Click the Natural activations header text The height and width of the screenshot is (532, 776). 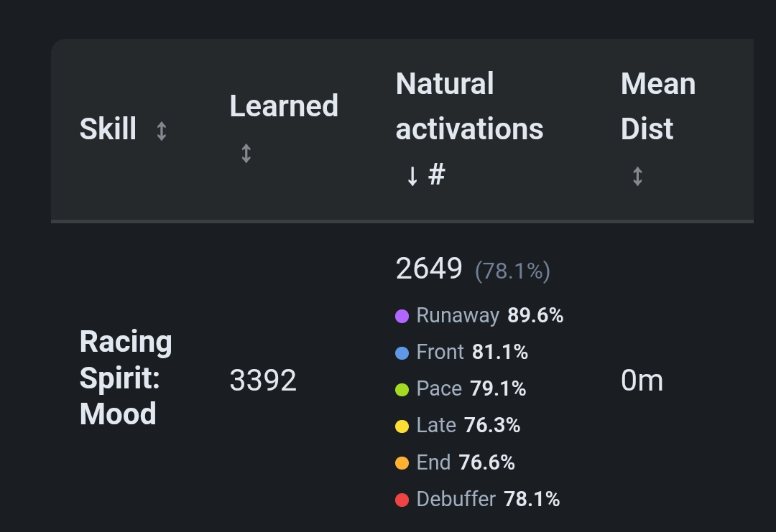click(469, 106)
